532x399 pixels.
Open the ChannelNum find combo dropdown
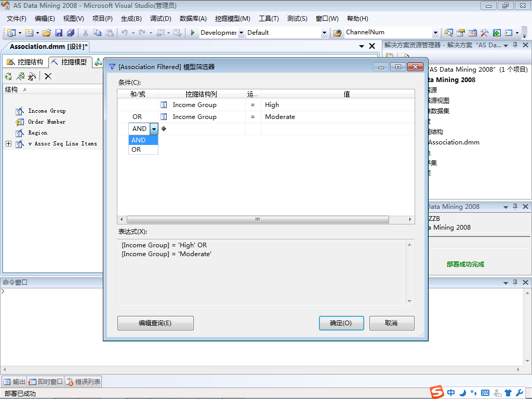(436, 33)
